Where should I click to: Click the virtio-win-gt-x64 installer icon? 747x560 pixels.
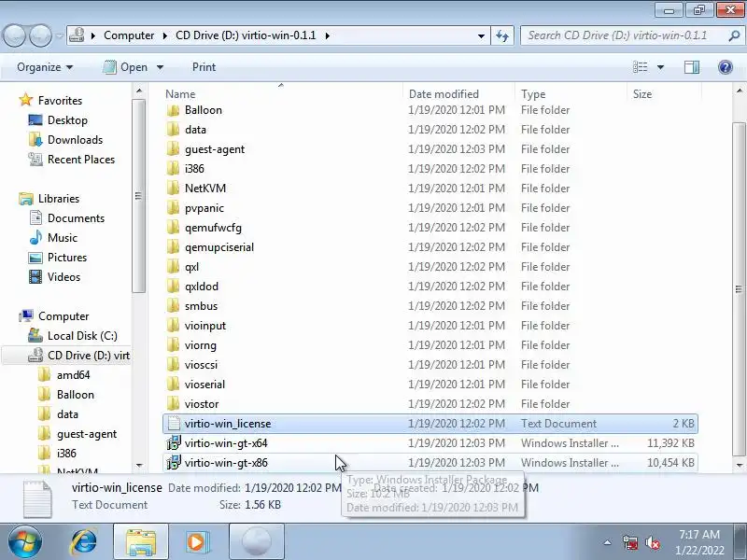coord(174,442)
